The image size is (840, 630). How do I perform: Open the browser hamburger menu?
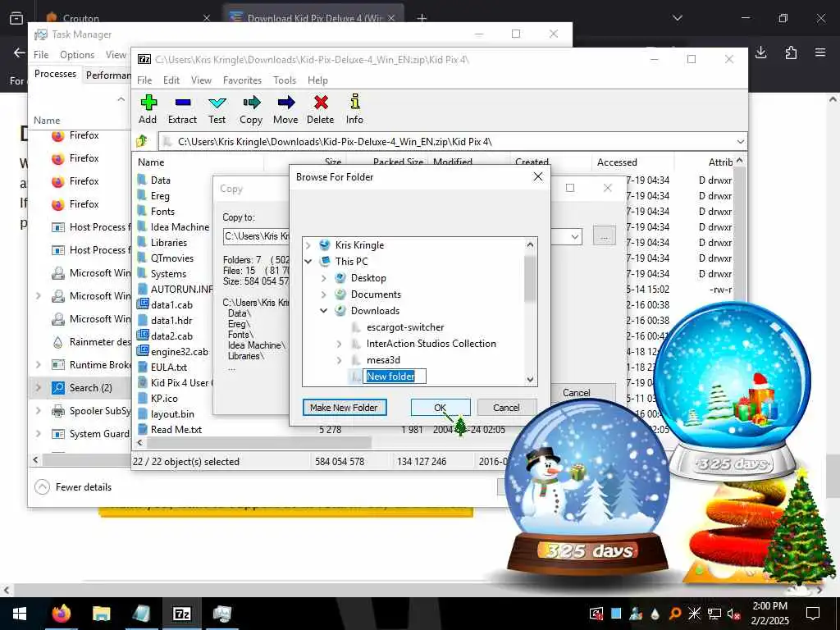(820, 52)
